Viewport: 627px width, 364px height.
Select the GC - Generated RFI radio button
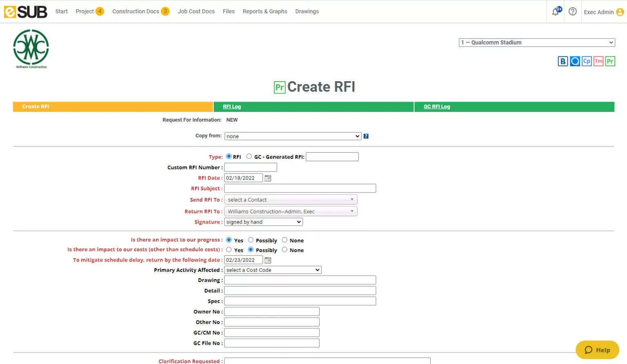tap(249, 156)
